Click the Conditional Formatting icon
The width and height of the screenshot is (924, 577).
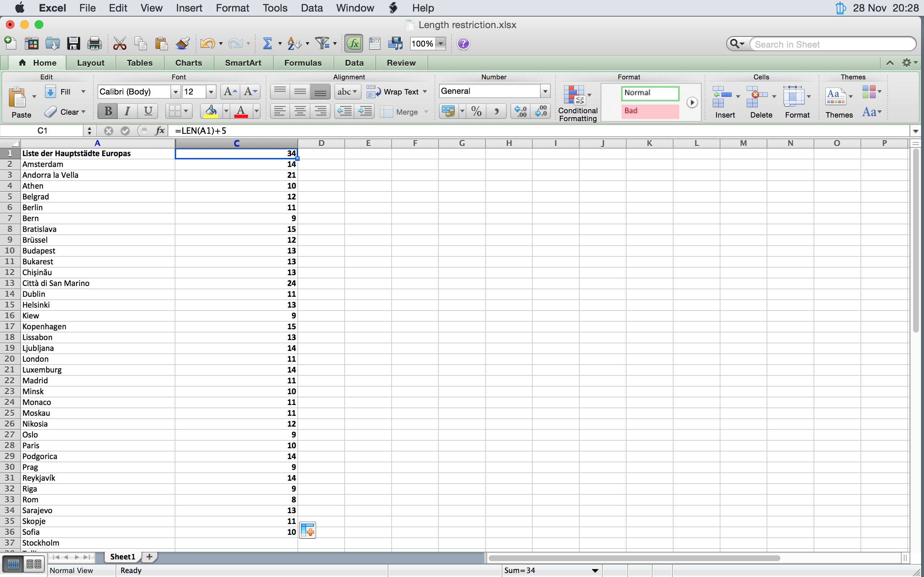point(575,95)
